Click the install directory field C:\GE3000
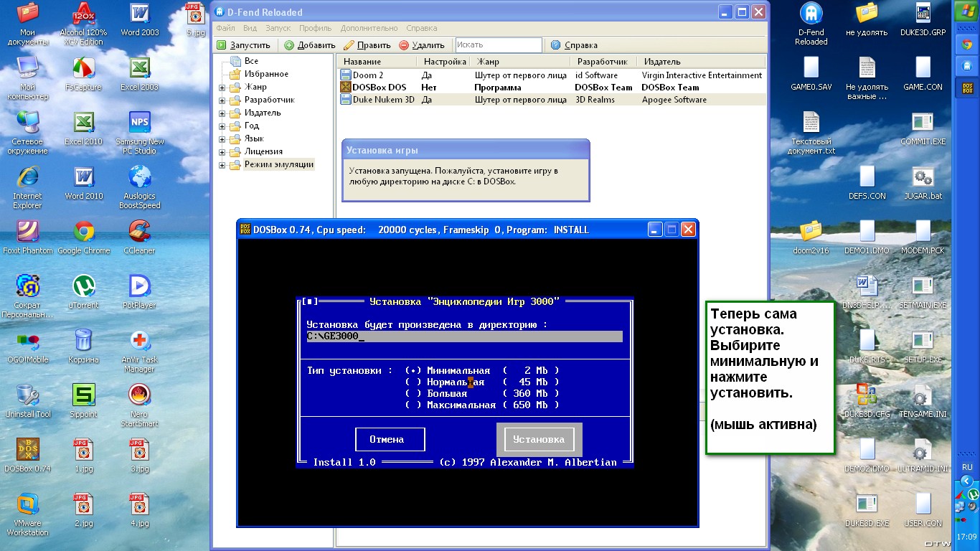Image resolution: width=980 pixels, height=551 pixels. 465,336
